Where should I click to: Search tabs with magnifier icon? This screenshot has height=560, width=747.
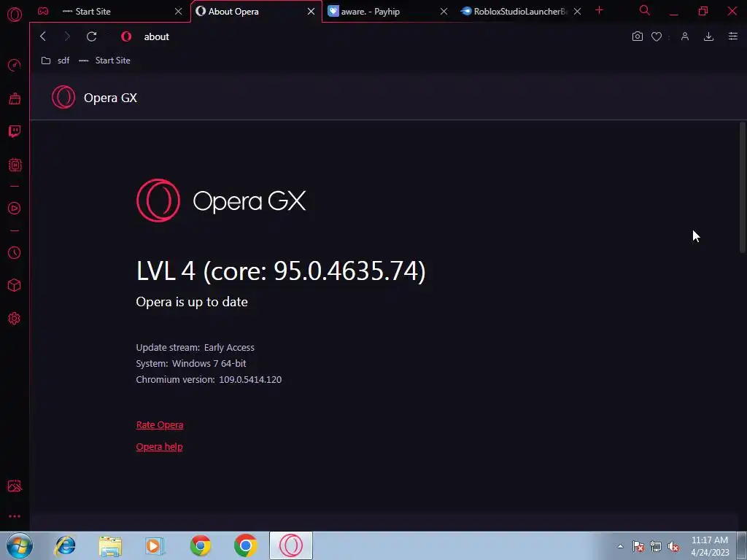coord(645,10)
